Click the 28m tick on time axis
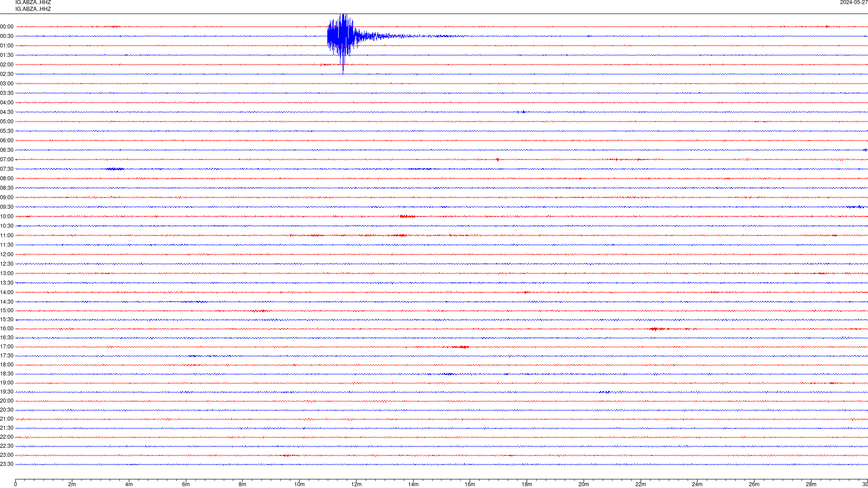Screen dimensions: 868x488 coord(811,484)
